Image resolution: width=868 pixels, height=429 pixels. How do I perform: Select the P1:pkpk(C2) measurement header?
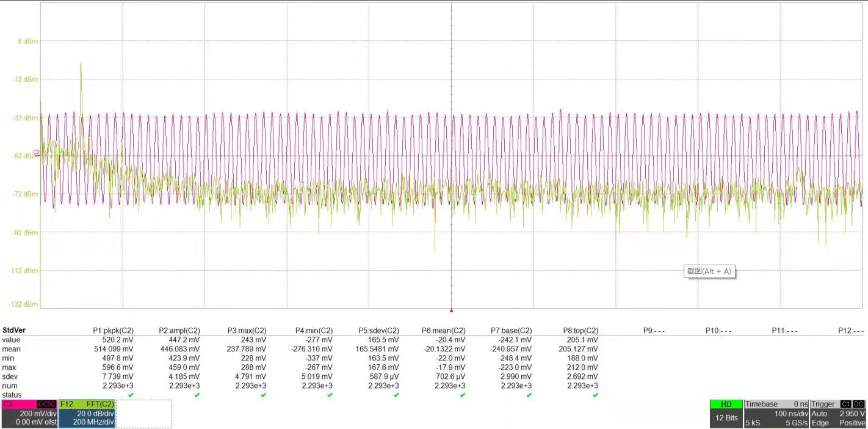point(113,331)
